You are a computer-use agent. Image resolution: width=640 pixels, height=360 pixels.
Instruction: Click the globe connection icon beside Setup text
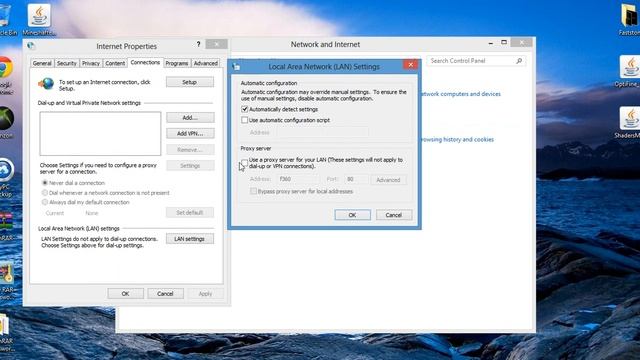coord(46,84)
